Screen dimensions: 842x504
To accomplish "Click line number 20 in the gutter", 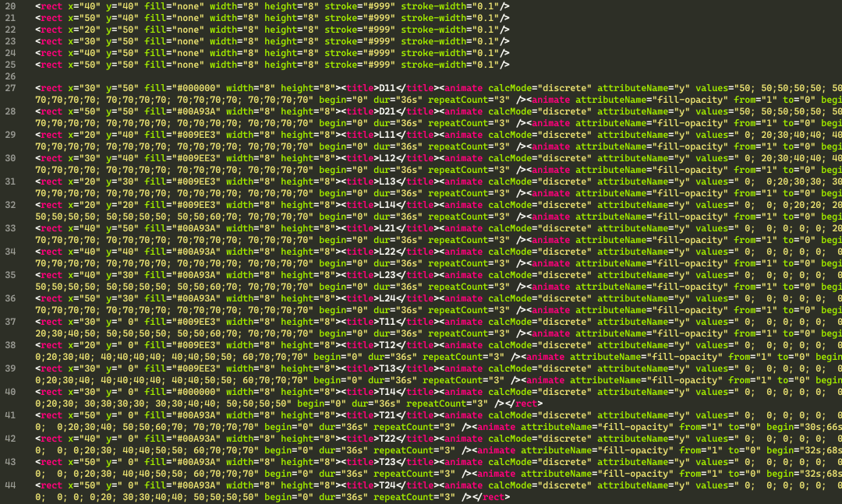I will 9,6.
